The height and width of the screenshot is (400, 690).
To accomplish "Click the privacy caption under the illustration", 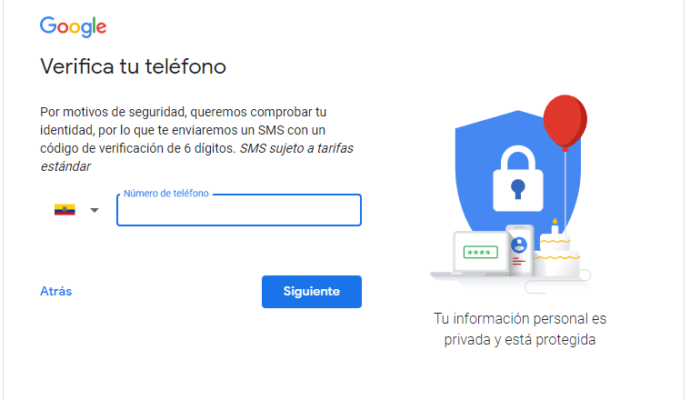I will click(519, 329).
